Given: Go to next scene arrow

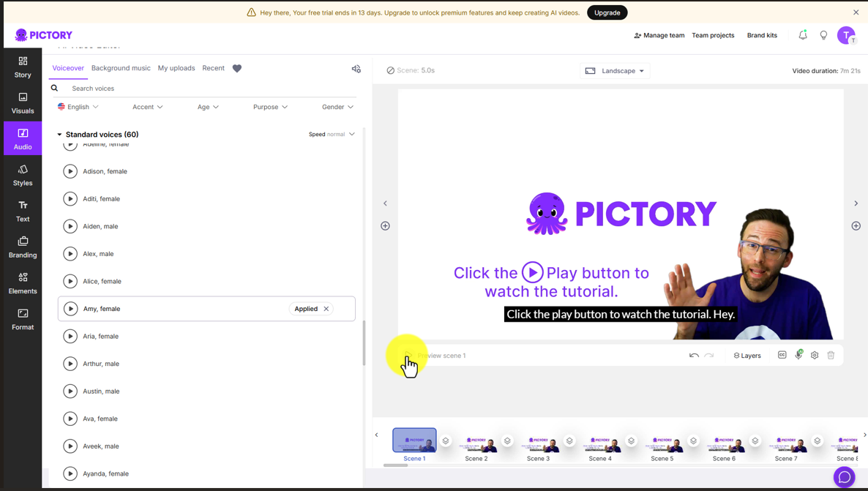Looking at the screenshot, I should click(x=856, y=203).
